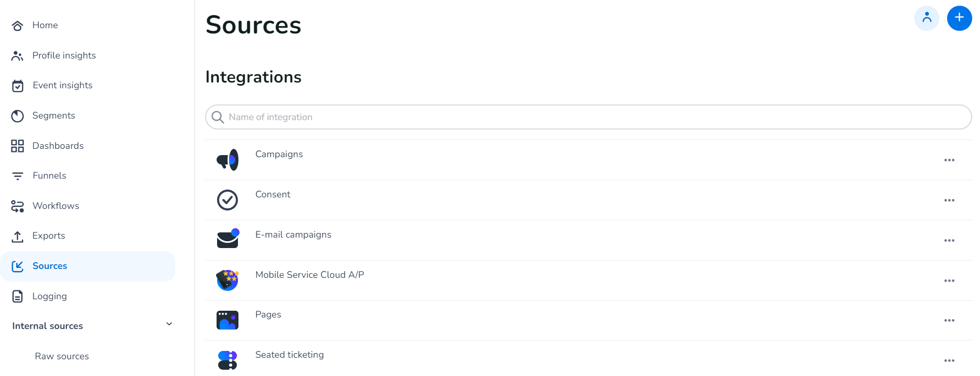Click the Exports upload icon
This screenshot has width=980, height=376.
[17, 236]
